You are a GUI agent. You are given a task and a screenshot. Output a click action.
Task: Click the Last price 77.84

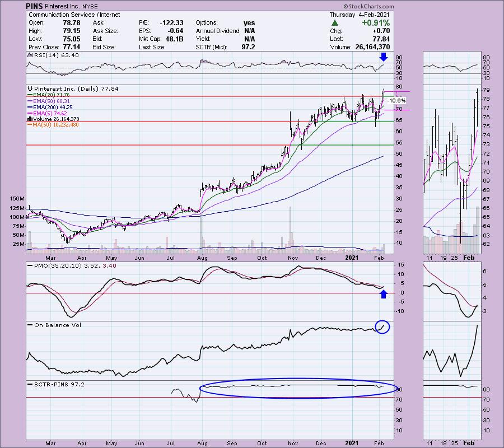point(381,39)
